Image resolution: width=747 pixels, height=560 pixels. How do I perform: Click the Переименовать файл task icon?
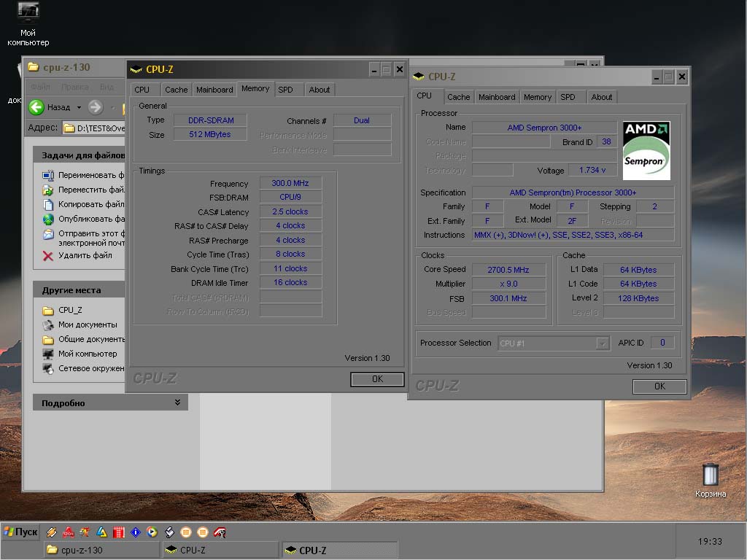pyautogui.click(x=47, y=175)
